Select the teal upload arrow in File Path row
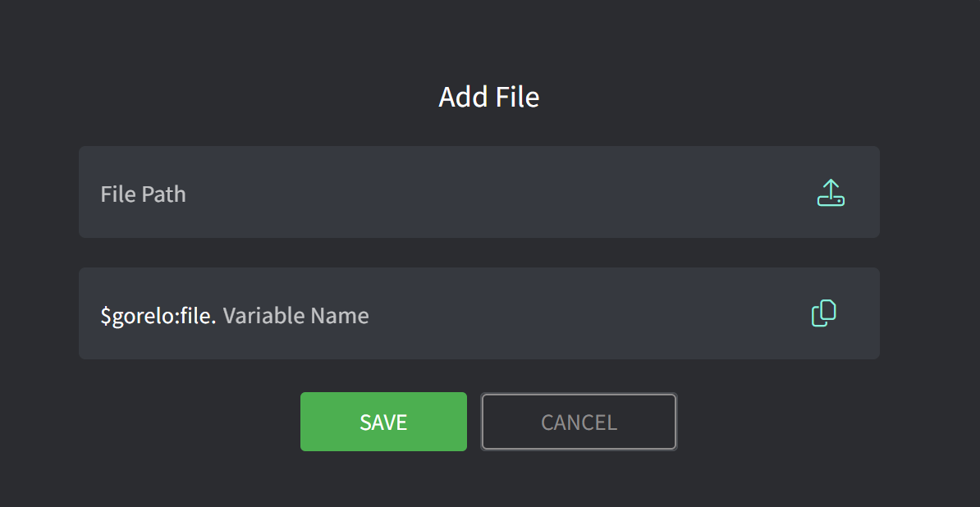This screenshot has height=507, width=980. coord(831,193)
